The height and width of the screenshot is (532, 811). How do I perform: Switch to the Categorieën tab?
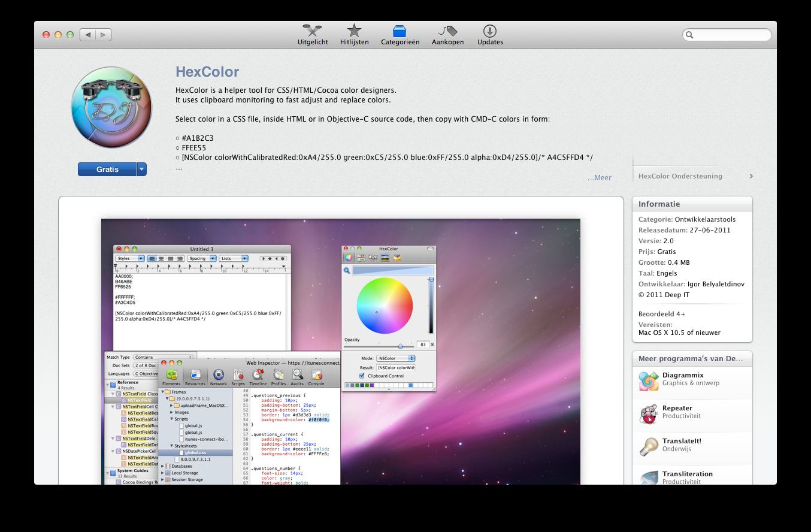coord(400,35)
